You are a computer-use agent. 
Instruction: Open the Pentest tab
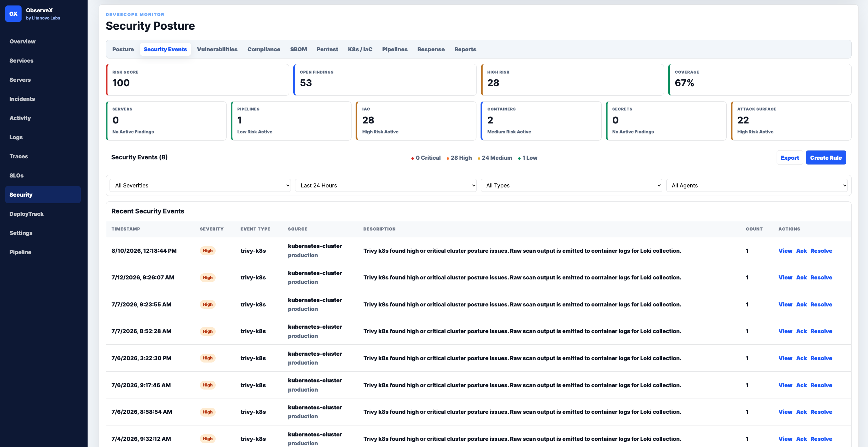coord(327,49)
